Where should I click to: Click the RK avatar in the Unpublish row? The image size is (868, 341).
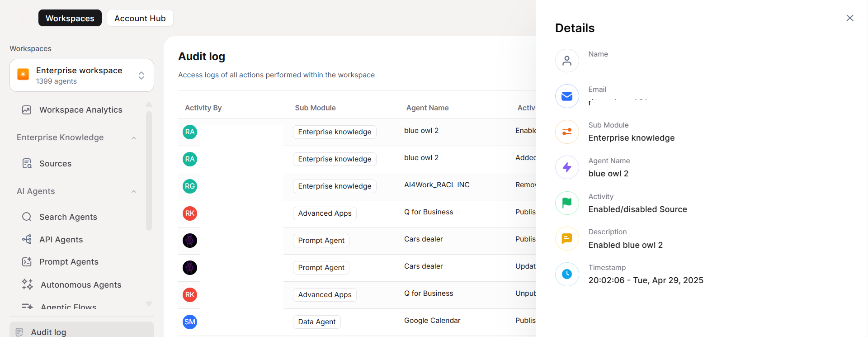[x=190, y=295]
